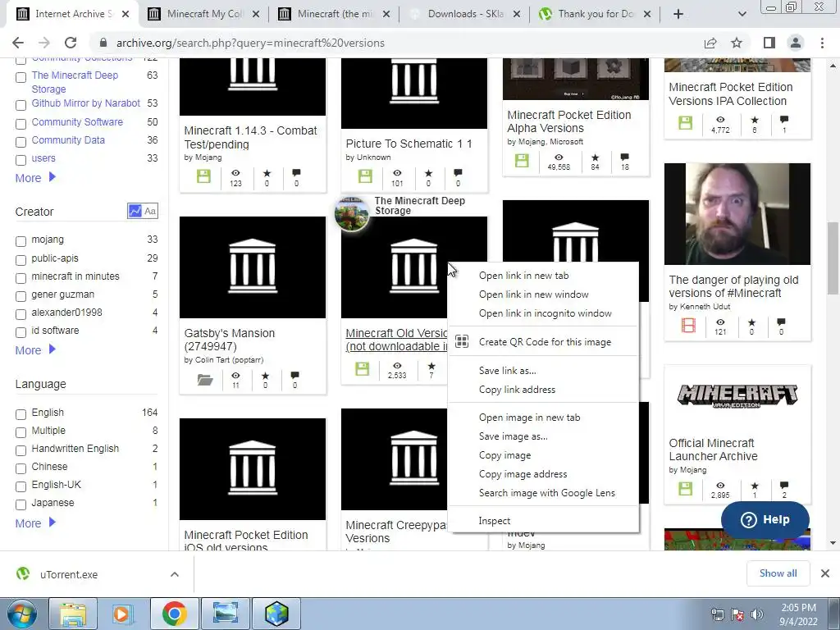Image resolution: width=840 pixels, height=630 pixels.
Task: Reload the archive.org page
Action: click(x=71, y=43)
